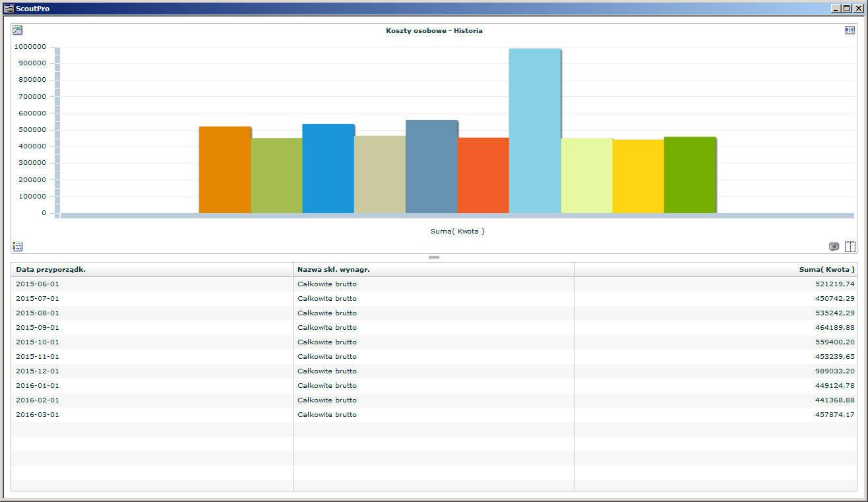Click Całkowite brutto in the 2015-06-01 row
Viewport: 868px width, 502px height.
coord(327,284)
